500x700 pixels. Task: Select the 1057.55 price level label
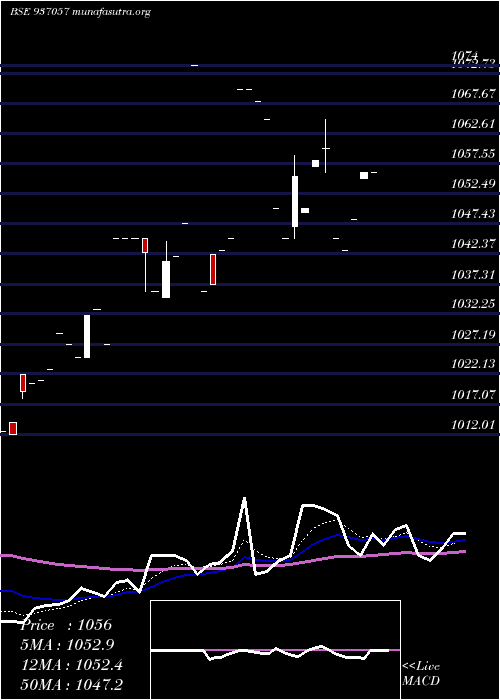(x=473, y=154)
